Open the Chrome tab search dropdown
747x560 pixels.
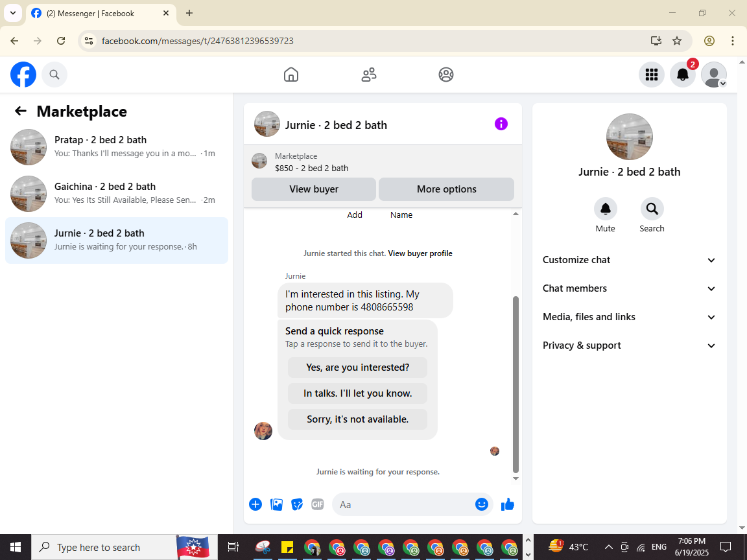(13, 13)
